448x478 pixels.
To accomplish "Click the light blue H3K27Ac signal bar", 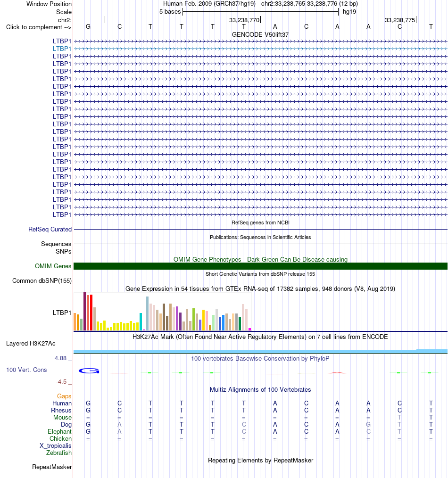I will pyautogui.click(x=260, y=352).
